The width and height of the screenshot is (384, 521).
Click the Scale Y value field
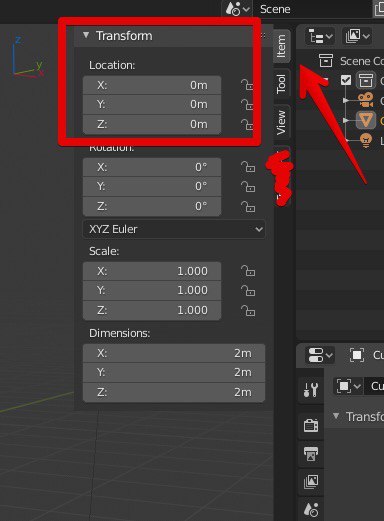click(152, 290)
